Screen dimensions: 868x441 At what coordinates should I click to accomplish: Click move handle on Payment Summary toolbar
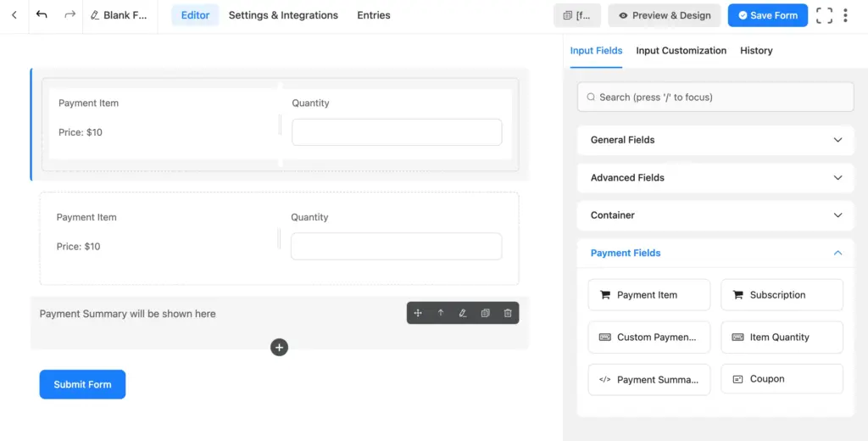(x=418, y=313)
